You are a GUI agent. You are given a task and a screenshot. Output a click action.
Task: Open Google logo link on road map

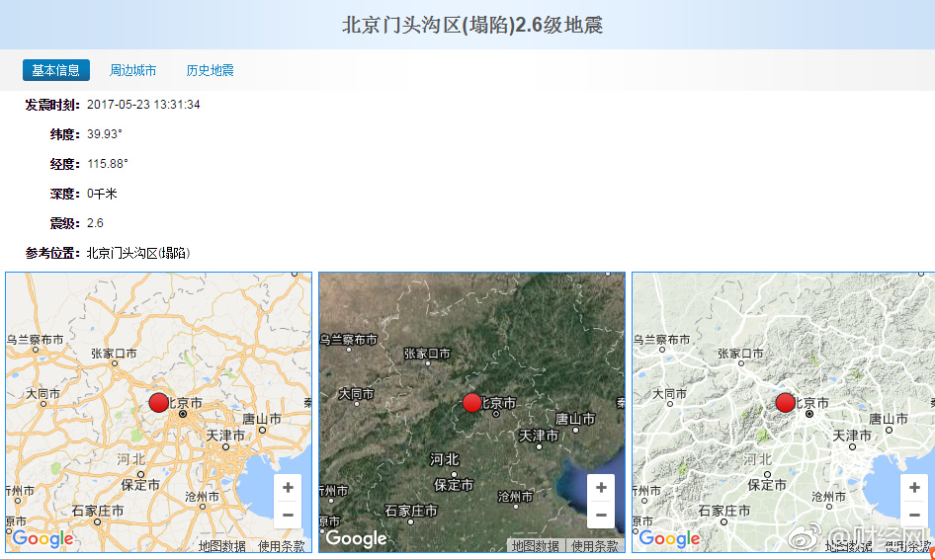(42, 538)
